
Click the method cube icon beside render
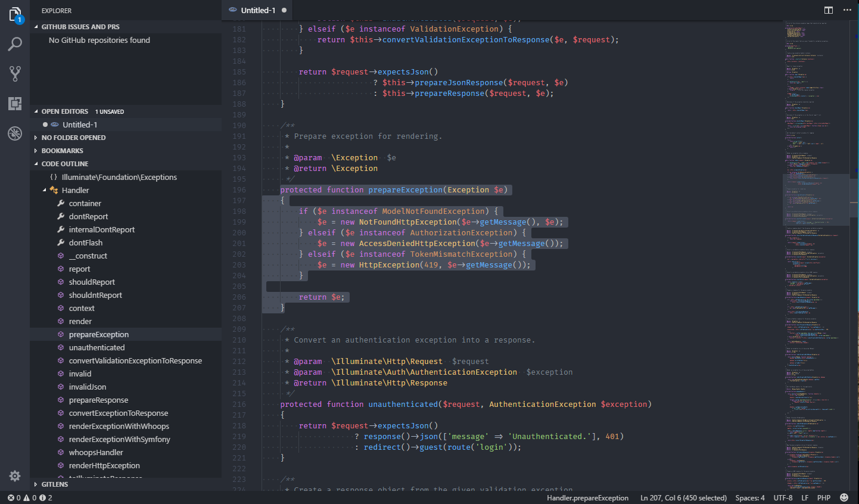pyautogui.click(x=61, y=321)
